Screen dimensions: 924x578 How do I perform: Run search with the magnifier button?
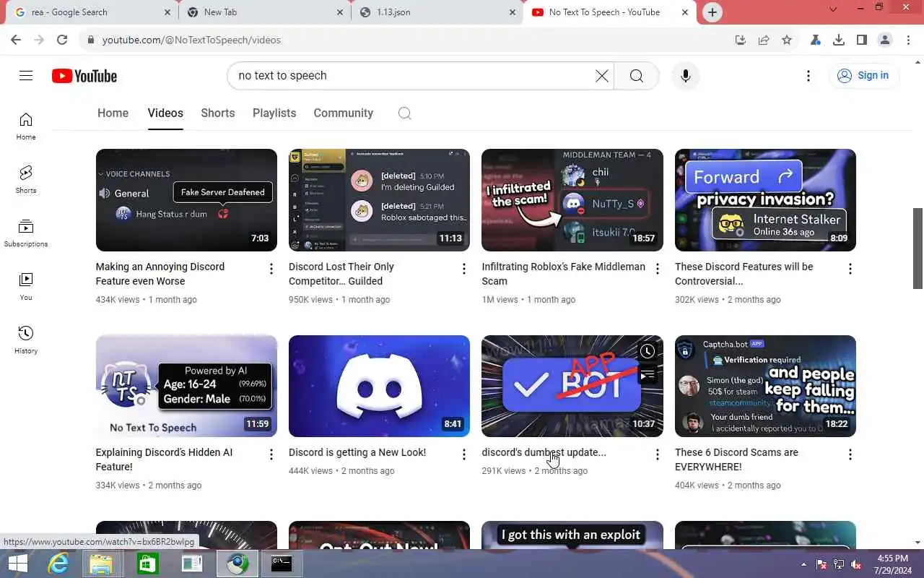point(637,76)
